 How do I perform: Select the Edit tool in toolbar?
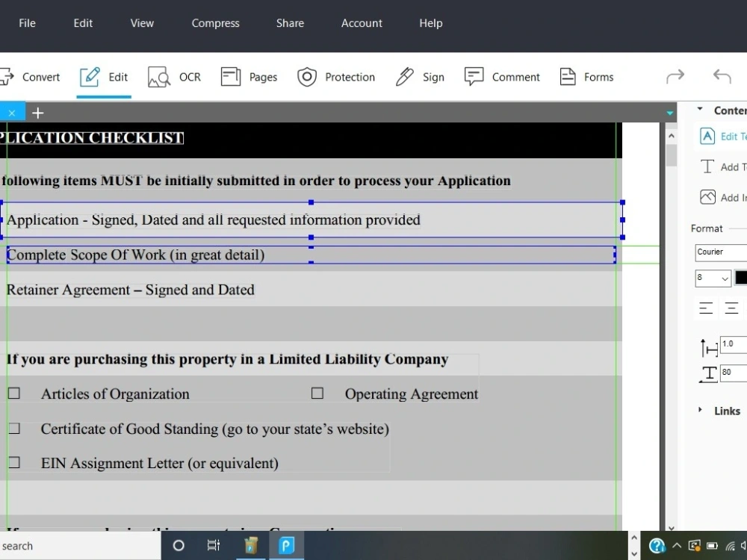pos(104,77)
